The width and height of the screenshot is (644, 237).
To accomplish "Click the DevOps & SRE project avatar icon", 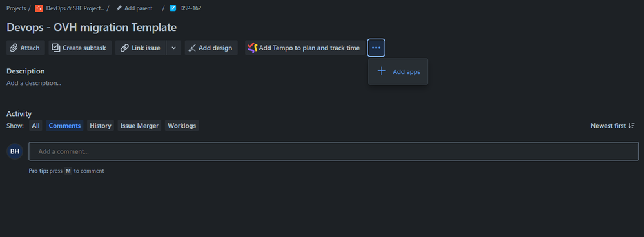I will click(x=39, y=8).
